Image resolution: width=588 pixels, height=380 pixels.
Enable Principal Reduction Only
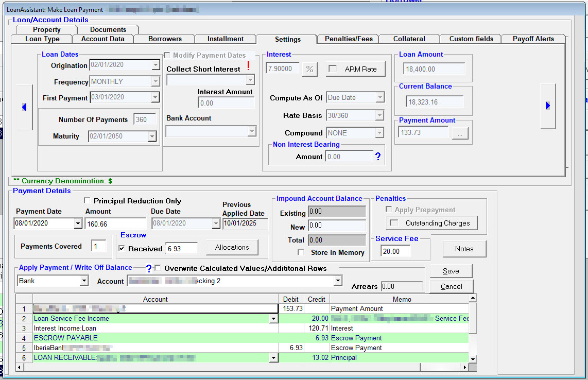pyautogui.click(x=87, y=201)
